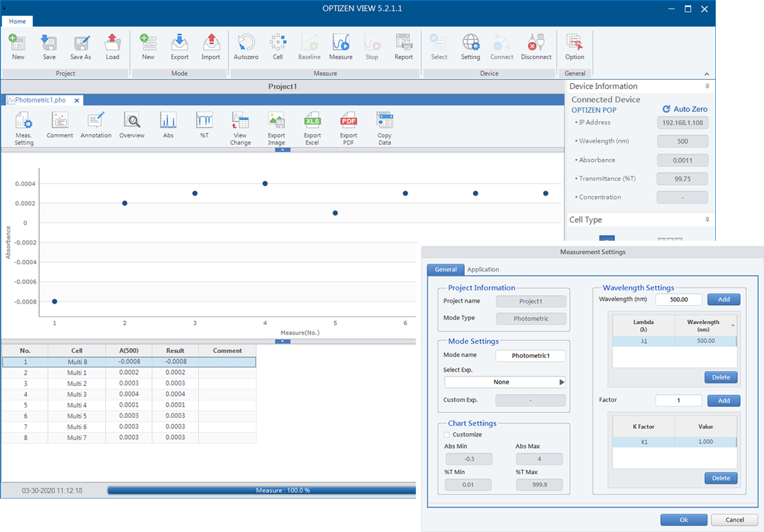Viewport: 764px width, 532px height.
Task: Open device Setting
Action: point(471,47)
